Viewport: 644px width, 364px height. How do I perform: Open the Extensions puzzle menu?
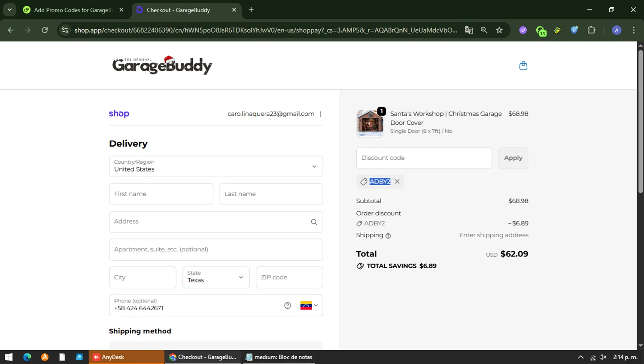[592, 30]
